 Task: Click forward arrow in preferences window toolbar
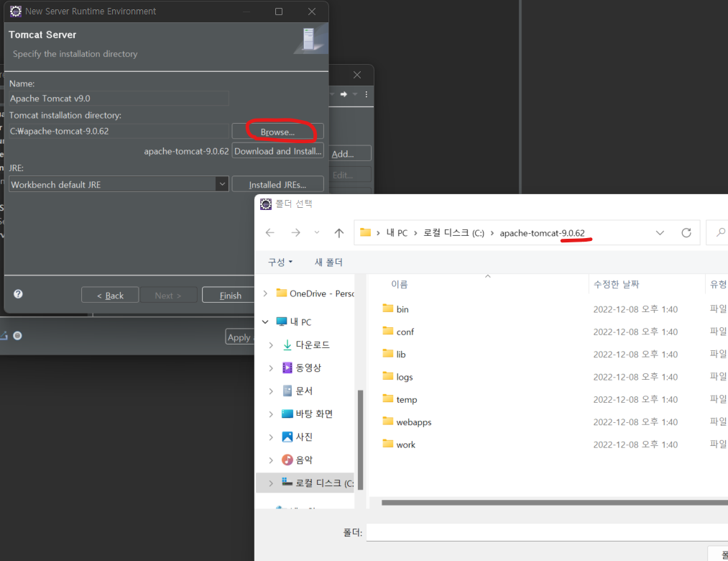[x=344, y=94]
